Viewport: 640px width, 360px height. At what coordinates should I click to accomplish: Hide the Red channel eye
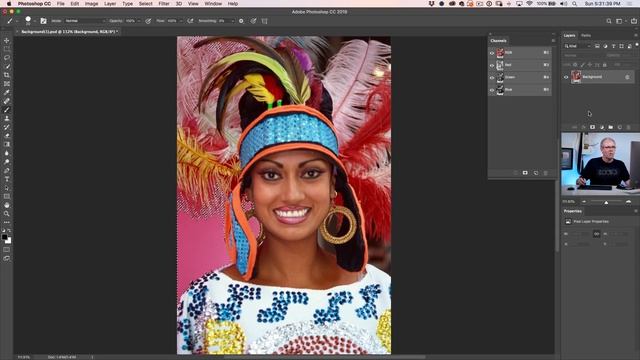tap(492, 65)
